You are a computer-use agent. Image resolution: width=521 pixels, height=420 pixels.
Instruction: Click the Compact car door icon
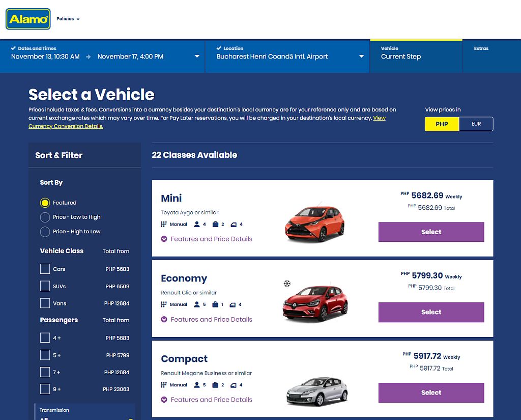[x=234, y=385]
